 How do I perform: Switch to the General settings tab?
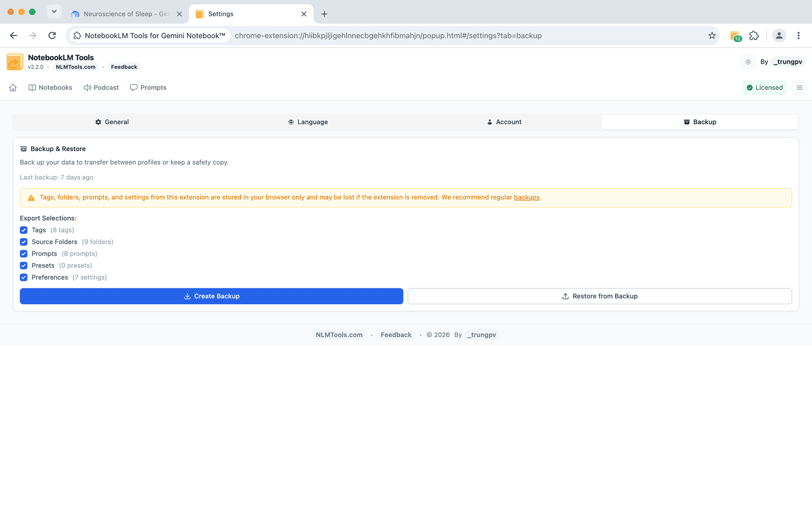tap(112, 122)
